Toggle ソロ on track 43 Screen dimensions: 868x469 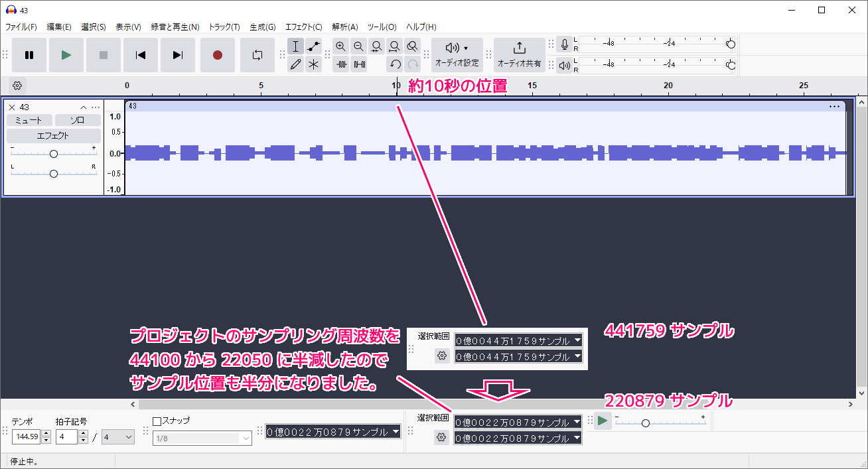[77, 120]
